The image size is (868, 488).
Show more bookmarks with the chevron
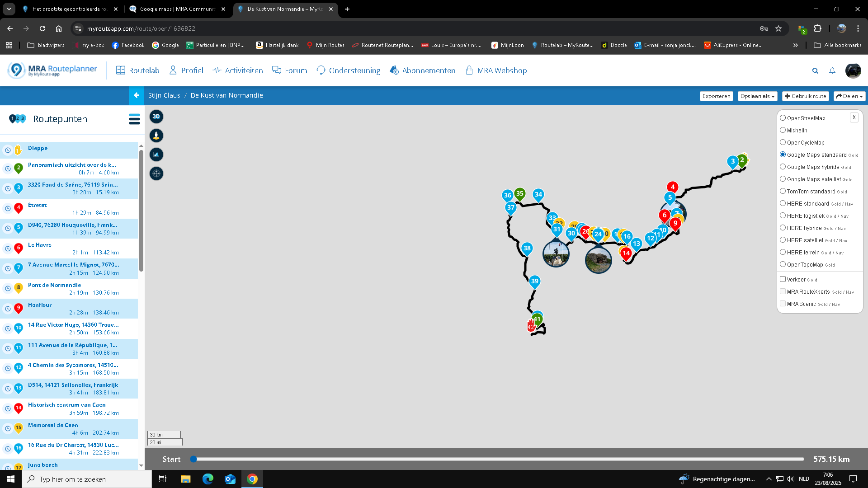[795, 45]
